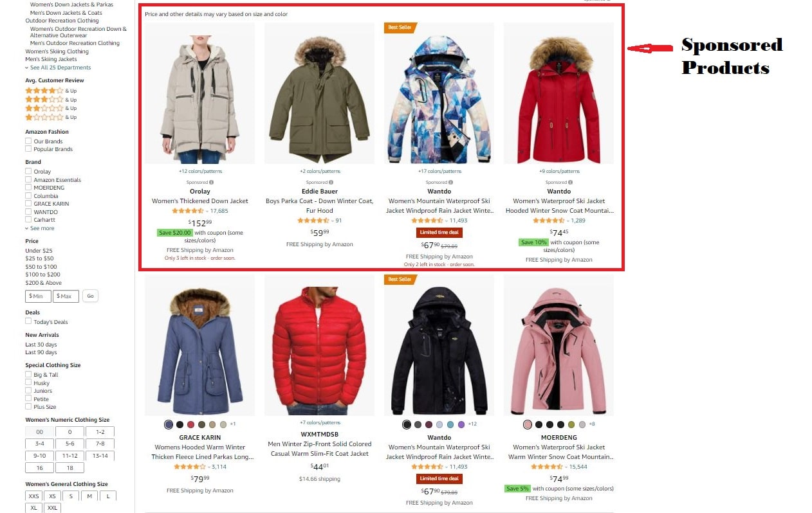Select Women's Skiing Clothing department
This screenshot has width=812, height=513.
[57, 51]
